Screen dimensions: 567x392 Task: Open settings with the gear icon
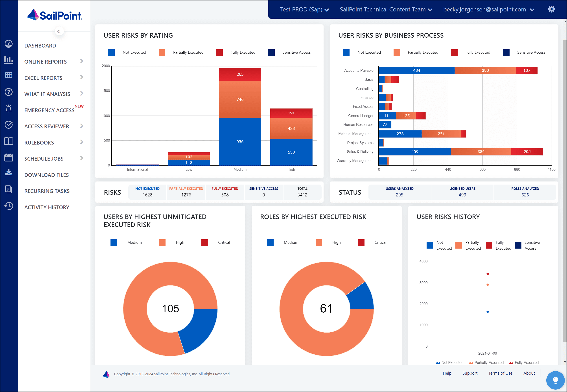point(551,9)
